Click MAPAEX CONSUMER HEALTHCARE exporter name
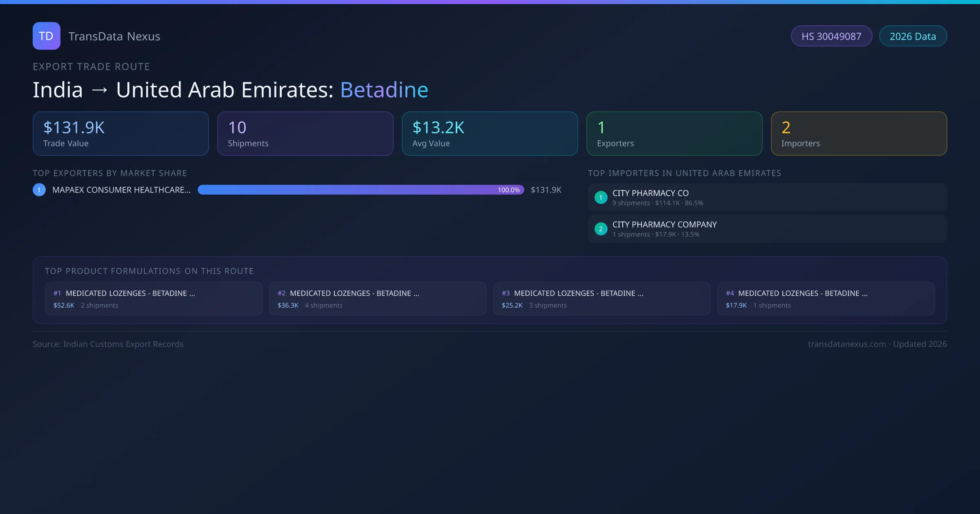The width and height of the screenshot is (980, 514). 121,190
